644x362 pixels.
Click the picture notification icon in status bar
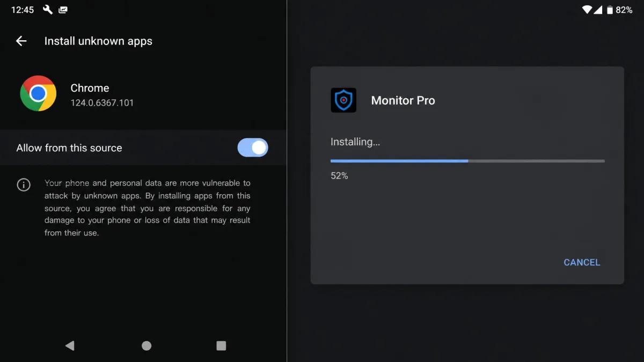[63, 10]
